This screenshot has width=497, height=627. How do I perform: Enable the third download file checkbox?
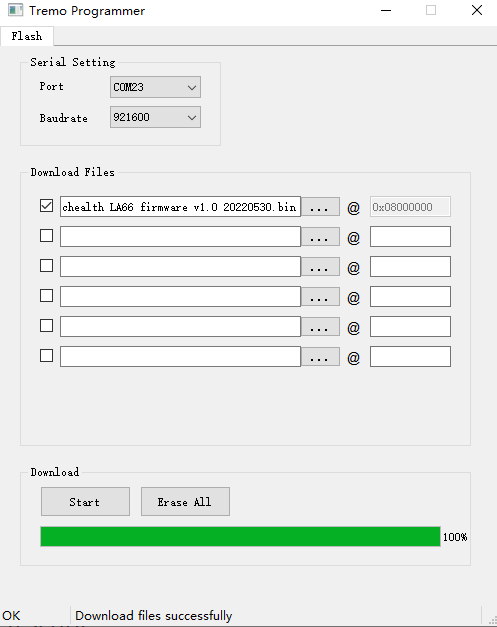[46, 266]
